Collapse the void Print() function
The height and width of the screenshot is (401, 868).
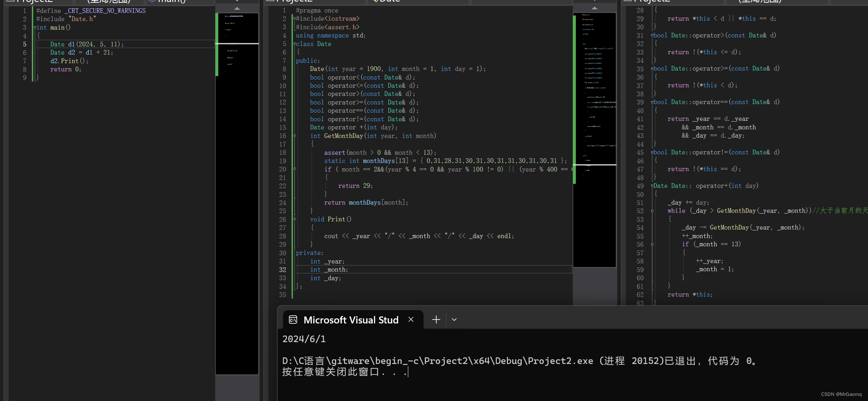(295, 219)
